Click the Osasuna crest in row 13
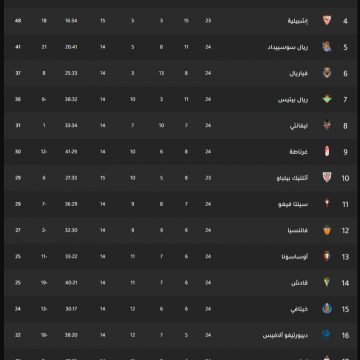 click(327, 256)
